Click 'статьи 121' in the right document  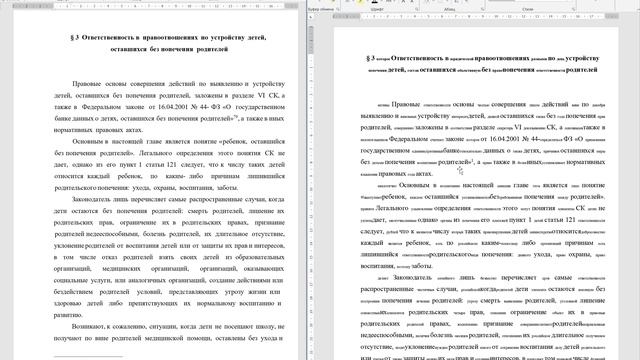coord(560,220)
